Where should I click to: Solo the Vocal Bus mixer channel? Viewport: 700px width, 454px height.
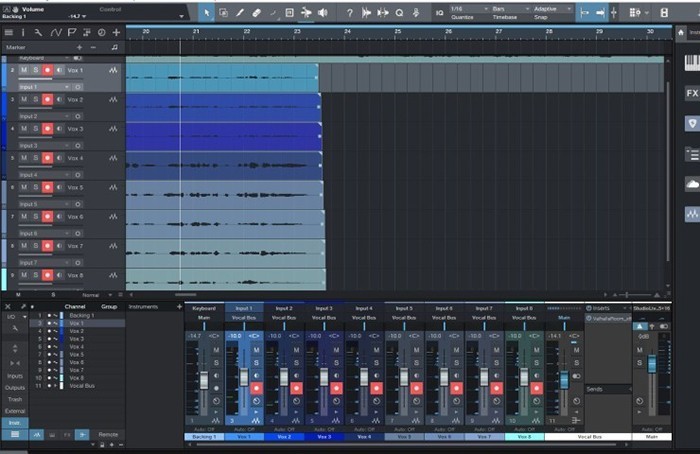pos(576,363)
